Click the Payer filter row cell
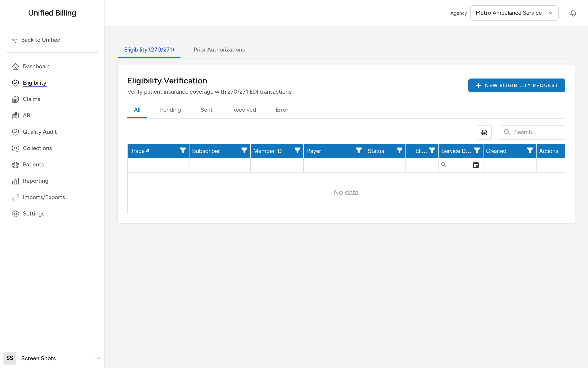Viewport: 588px width, 368px height. (x=334, y=165)
